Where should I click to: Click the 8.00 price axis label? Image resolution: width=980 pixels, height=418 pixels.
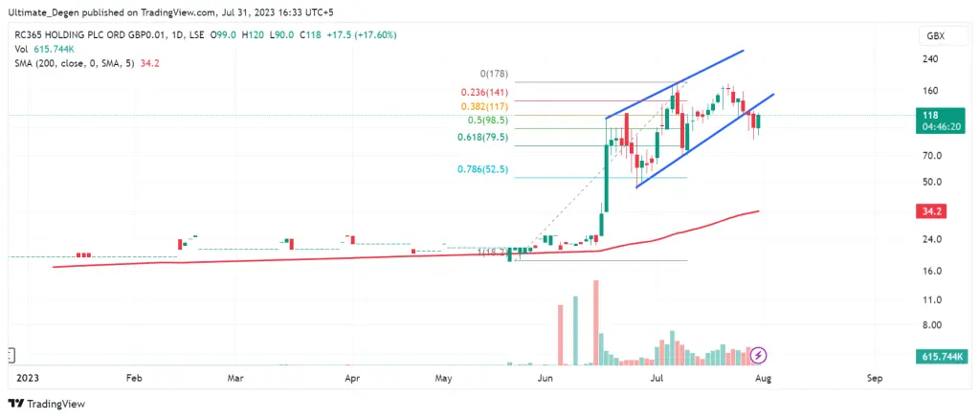click(x=932, y=325)
